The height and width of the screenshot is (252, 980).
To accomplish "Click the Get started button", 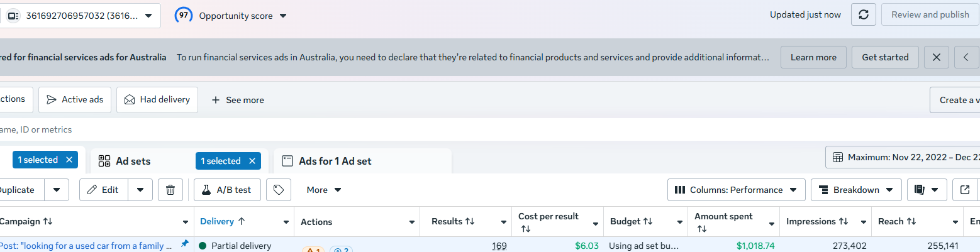I will tap(885, 57).
